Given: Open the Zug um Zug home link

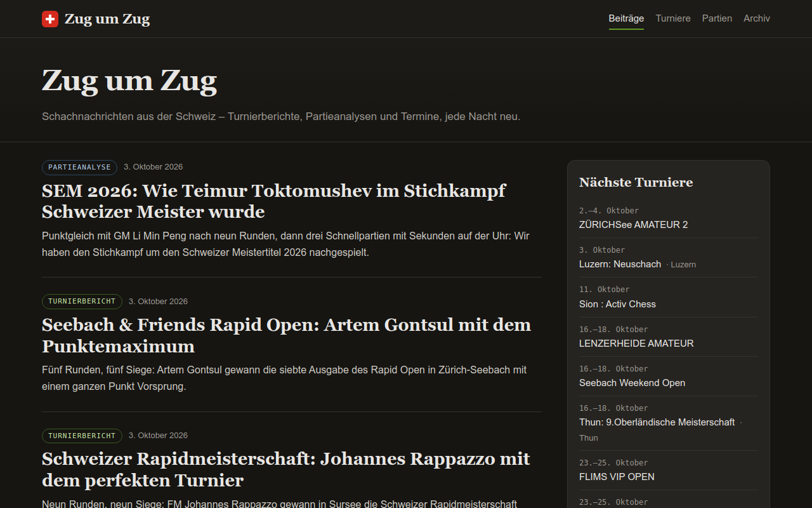Looking at the screenshot, I should click(x=96, y=19).
